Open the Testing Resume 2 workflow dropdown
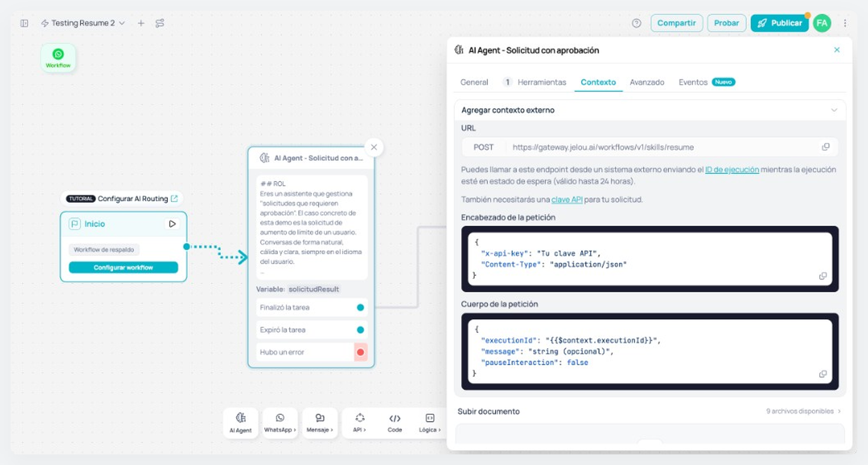The image size is (868, 465). [83, 23]
